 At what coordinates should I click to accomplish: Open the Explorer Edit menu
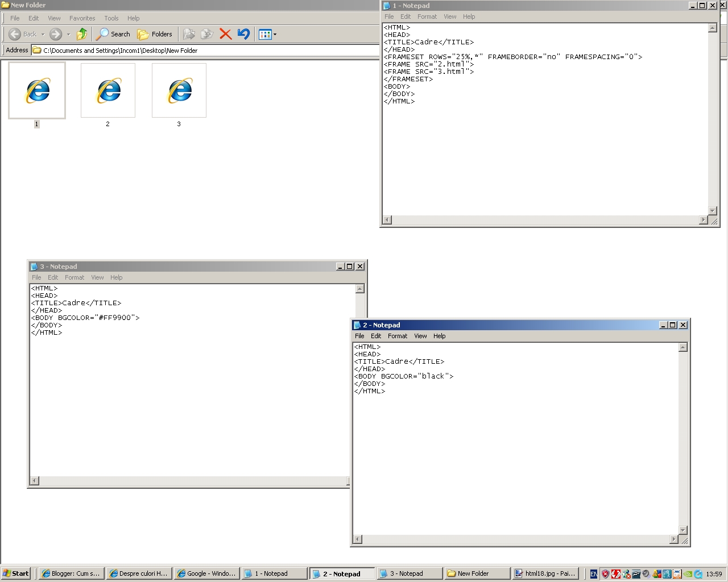[34, 18]
